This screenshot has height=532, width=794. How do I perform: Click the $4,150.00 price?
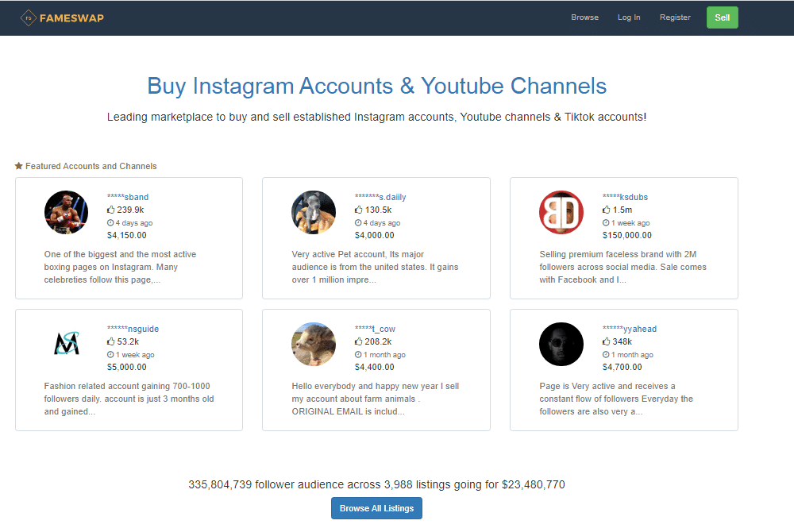point(126,235)
